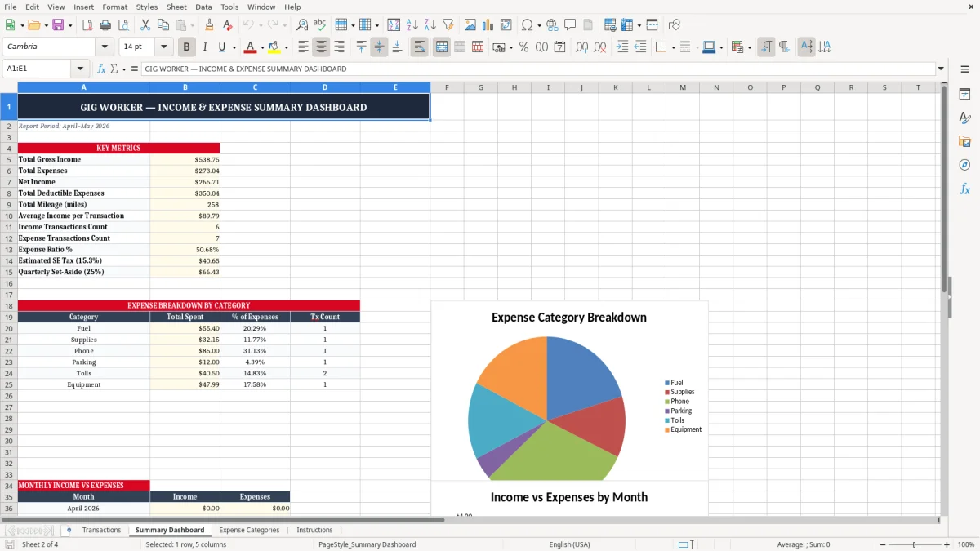Viewport: 980px width, 551px height.
Task: Toggle Print Preview icon
Action: point(123,25)
